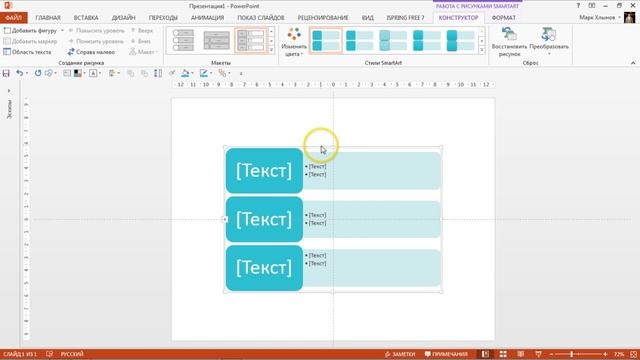The image size is (640, 360).
Task: Open the ФОРМАТ tab
Action: coord(504,18)
